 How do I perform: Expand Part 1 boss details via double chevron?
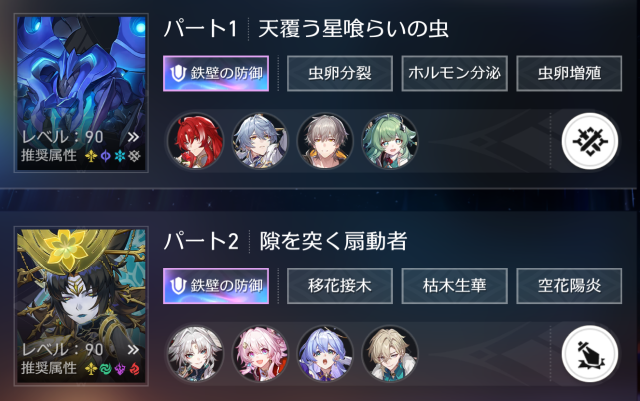[133, 137]
